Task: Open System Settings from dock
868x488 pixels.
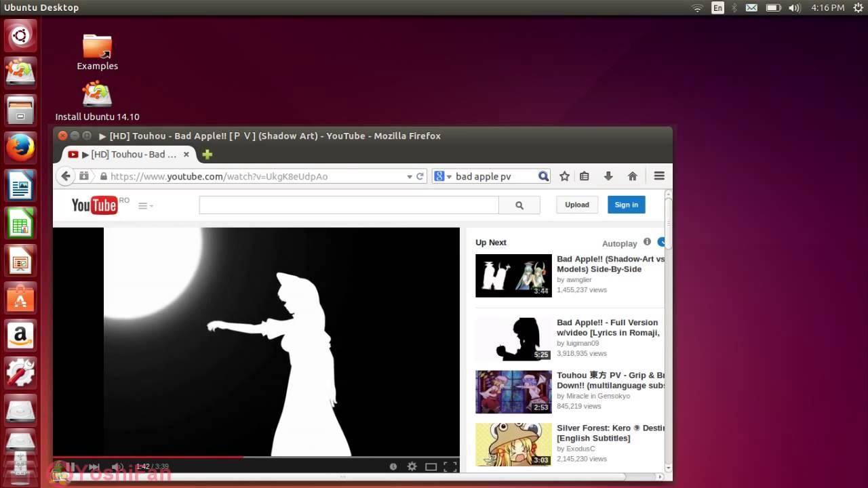Action: click(20, 373)
